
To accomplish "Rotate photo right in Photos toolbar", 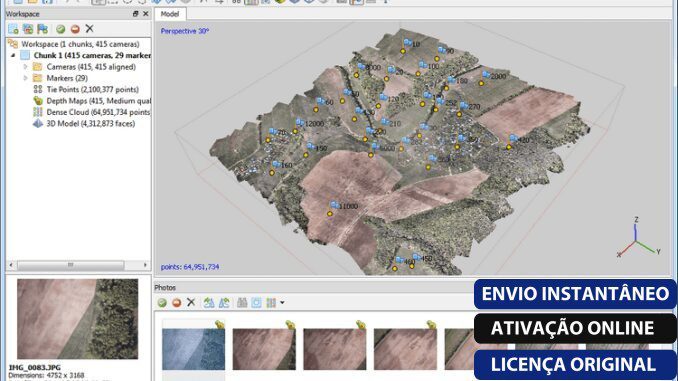I will click(x=224, y=303).
